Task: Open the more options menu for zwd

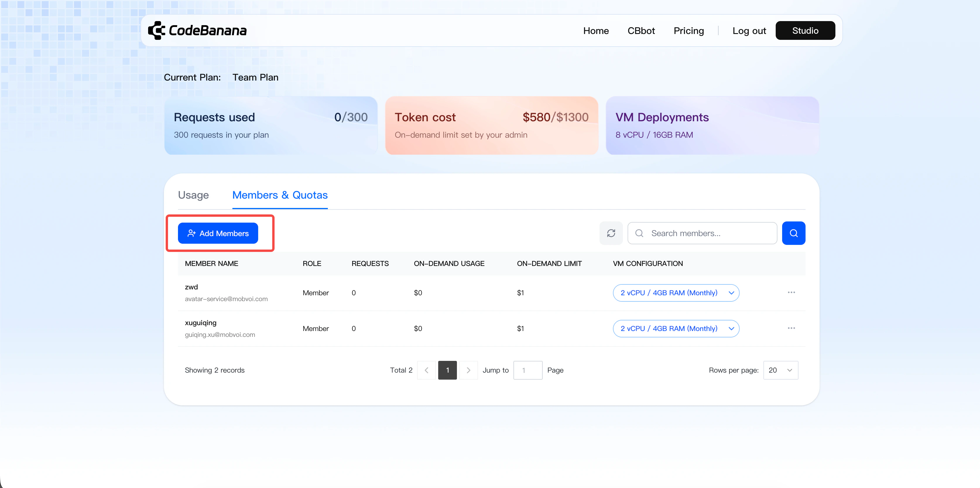Action: click(791, 292)
